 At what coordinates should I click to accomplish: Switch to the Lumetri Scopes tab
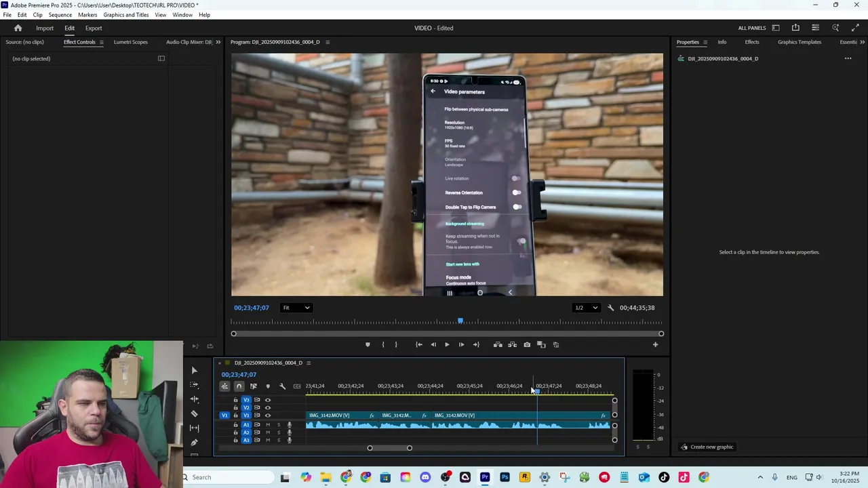130,42
